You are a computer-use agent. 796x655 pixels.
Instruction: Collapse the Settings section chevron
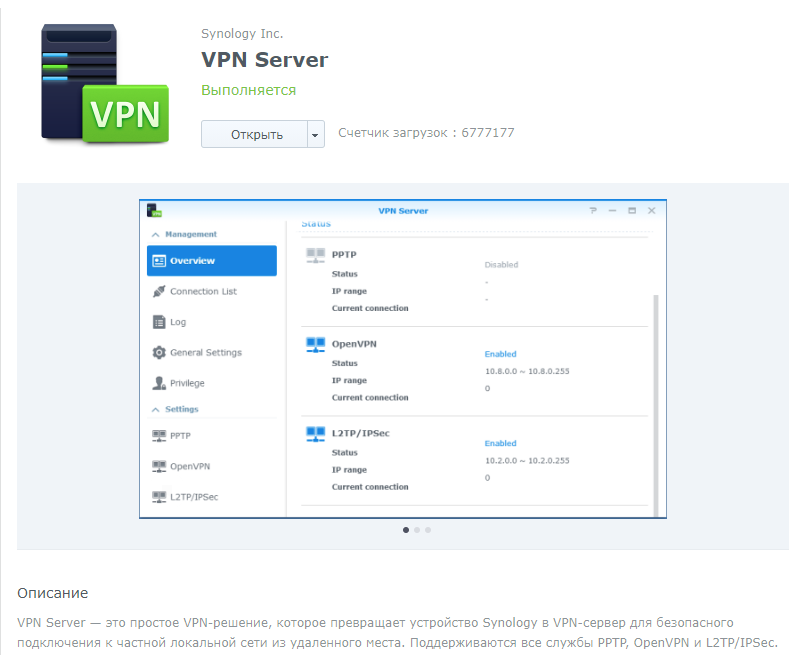coord(155,409)
